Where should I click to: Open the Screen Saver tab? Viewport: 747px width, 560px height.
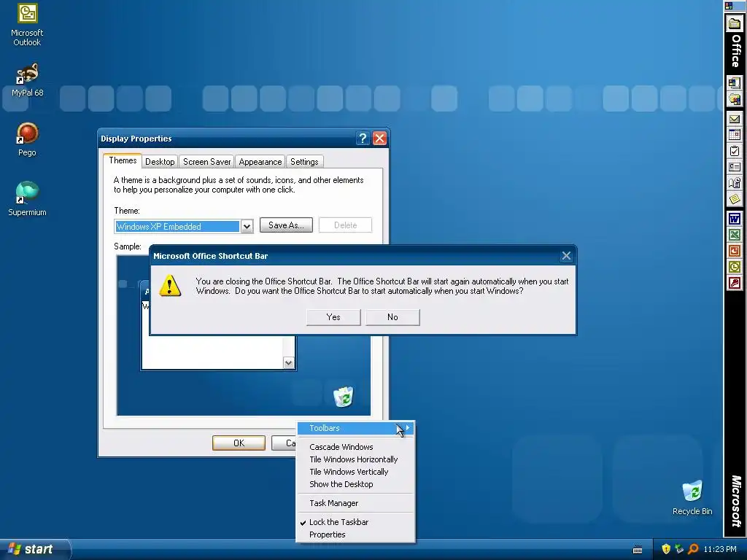click(206, 162)
